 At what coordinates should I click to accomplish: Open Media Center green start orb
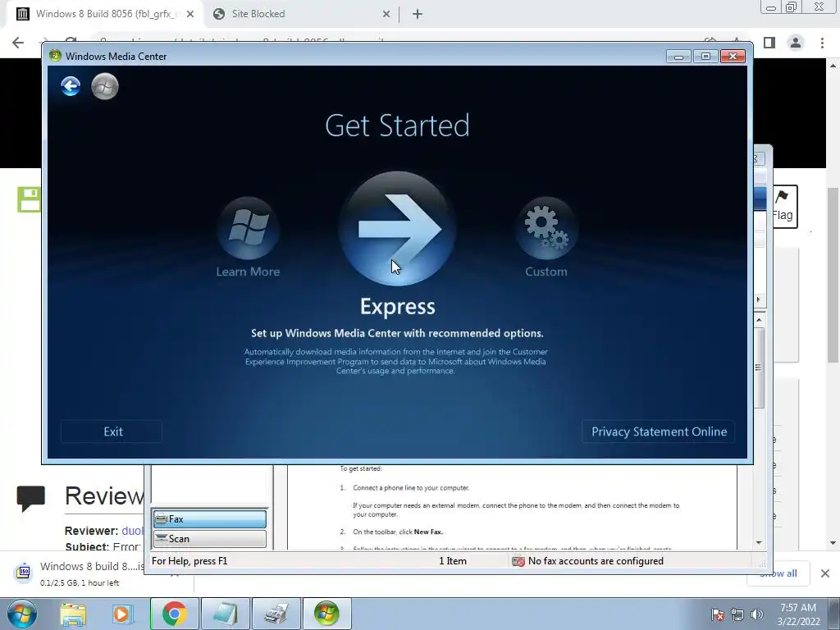[105, 86]
